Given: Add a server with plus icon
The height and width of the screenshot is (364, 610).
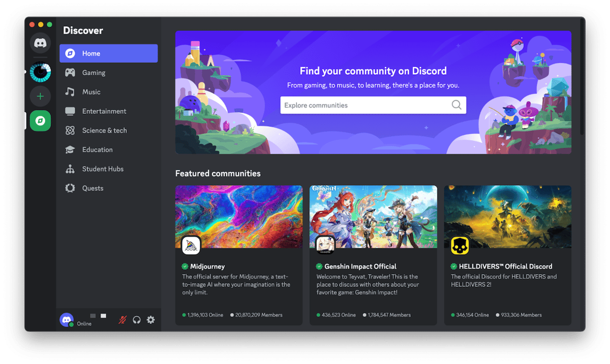Looking at the screenshot, I should [40, 96].
